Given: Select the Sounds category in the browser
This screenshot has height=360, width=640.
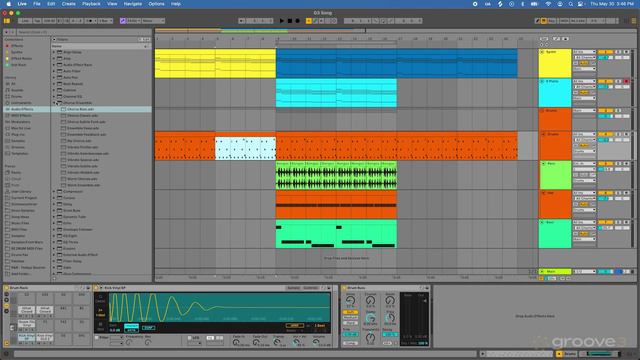Looking at the screenshot, I should (x=17, y=90).
